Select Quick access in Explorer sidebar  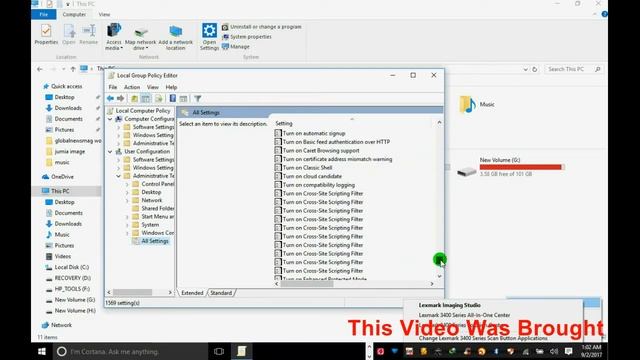[67, 87]
